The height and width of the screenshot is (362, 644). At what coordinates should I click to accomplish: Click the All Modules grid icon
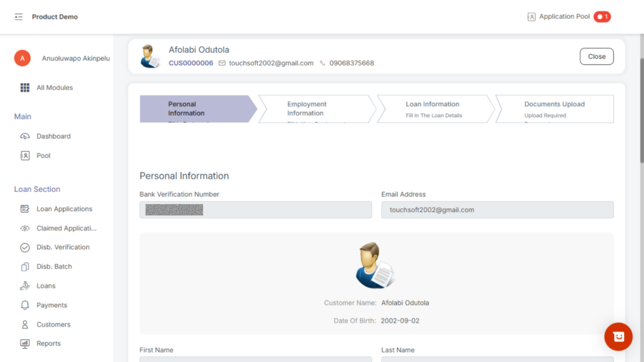(x=25, y=88)
